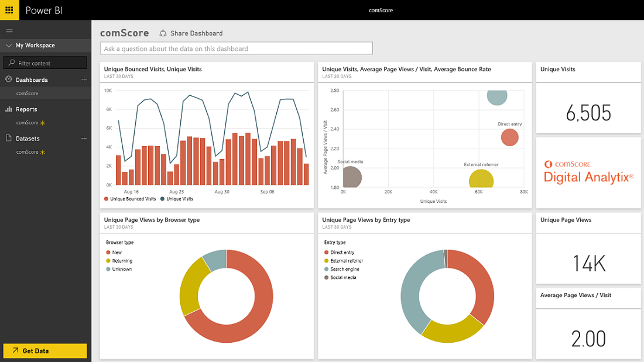Open Unique Bounced Visits tile title

pyautogui.click(x=153, y=69)
